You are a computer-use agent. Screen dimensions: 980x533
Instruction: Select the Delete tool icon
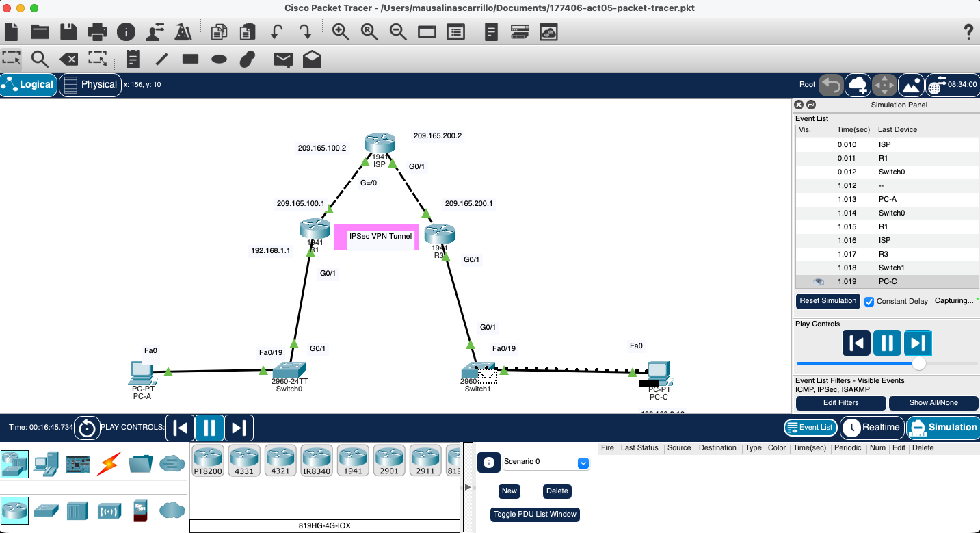click(68, 60)
